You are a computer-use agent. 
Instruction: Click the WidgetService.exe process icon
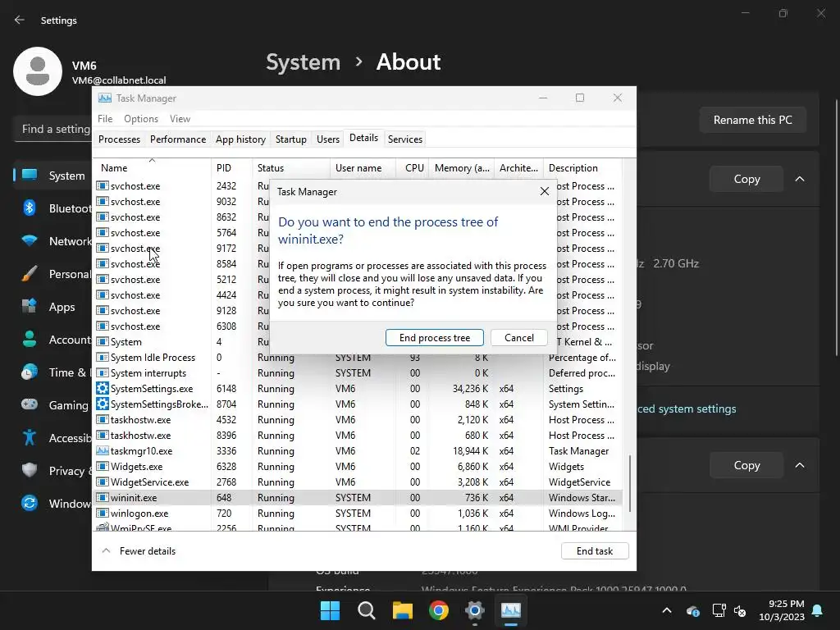point(103,482)
